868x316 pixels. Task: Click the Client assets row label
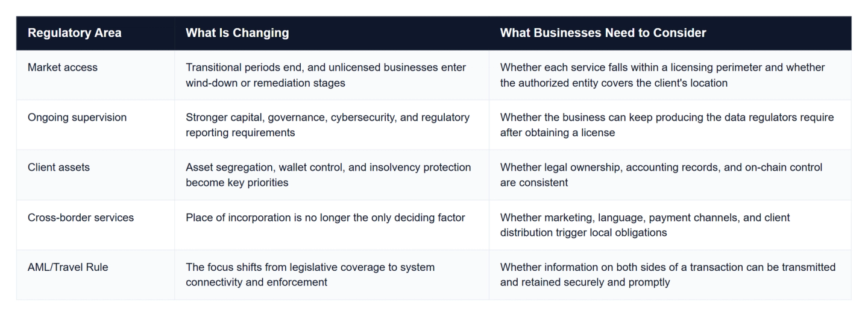(x=58, y=168)
